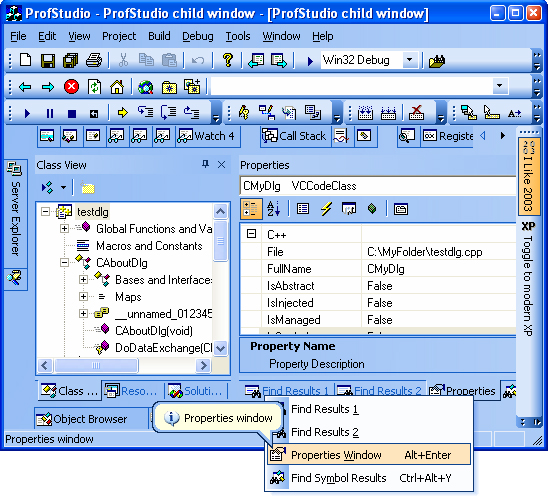Click the Refresh page icon

pyautogui.click(x=94, y=86)
